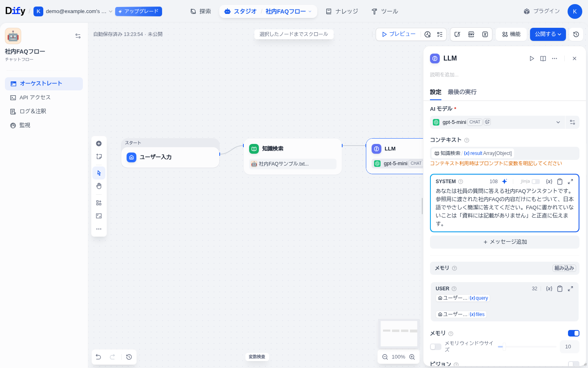
Task: Insert variable in SYSTEM prompt with {x} icon
Action: coord(549,182)
